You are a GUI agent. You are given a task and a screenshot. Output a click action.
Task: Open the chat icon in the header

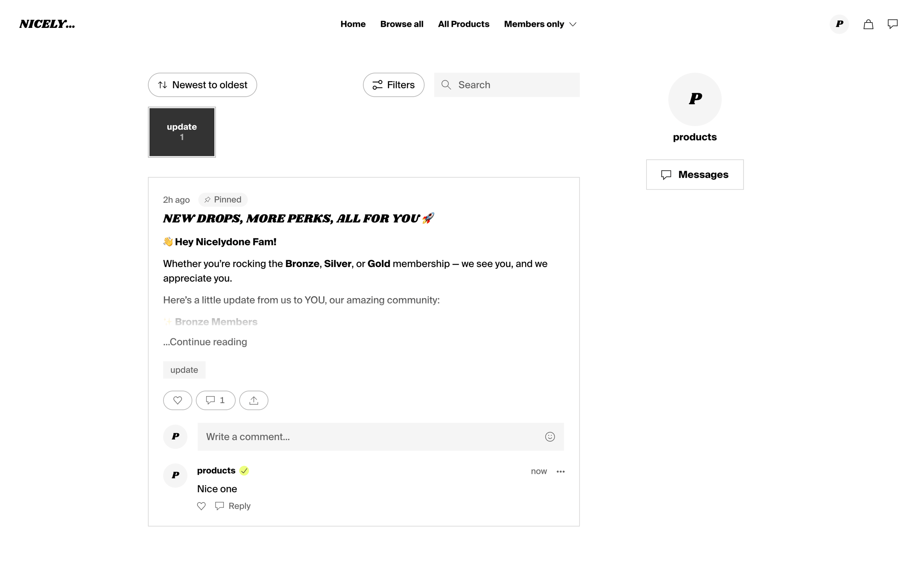click(892, 24)
